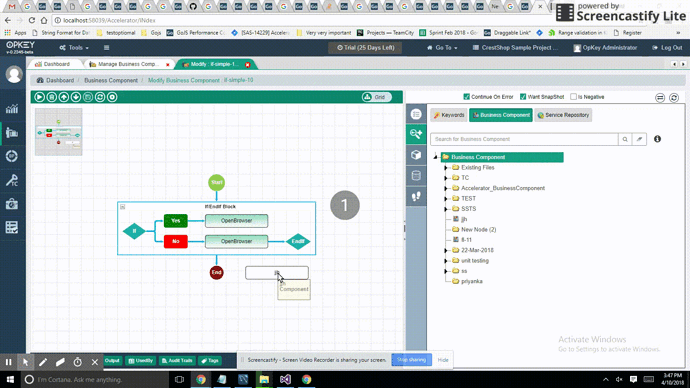Click the Business Component breadcrumb link

111,81
